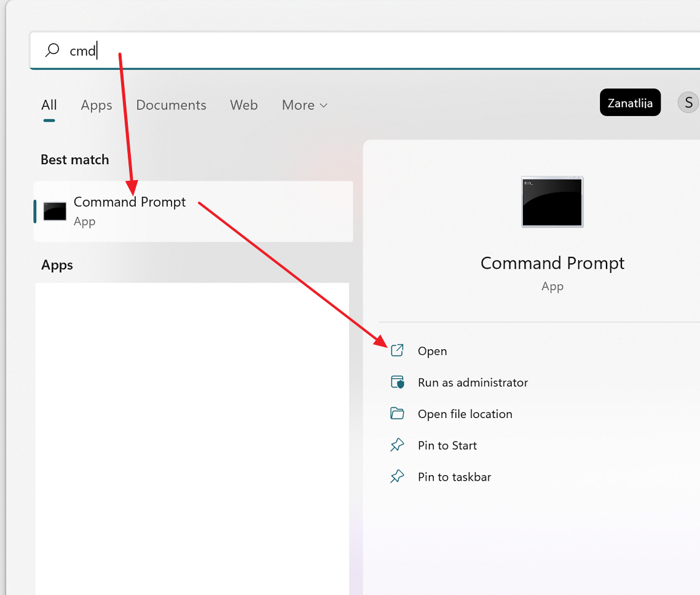Click the search magnifier icon
The image size is (700, 595).
tap(52, 50)
